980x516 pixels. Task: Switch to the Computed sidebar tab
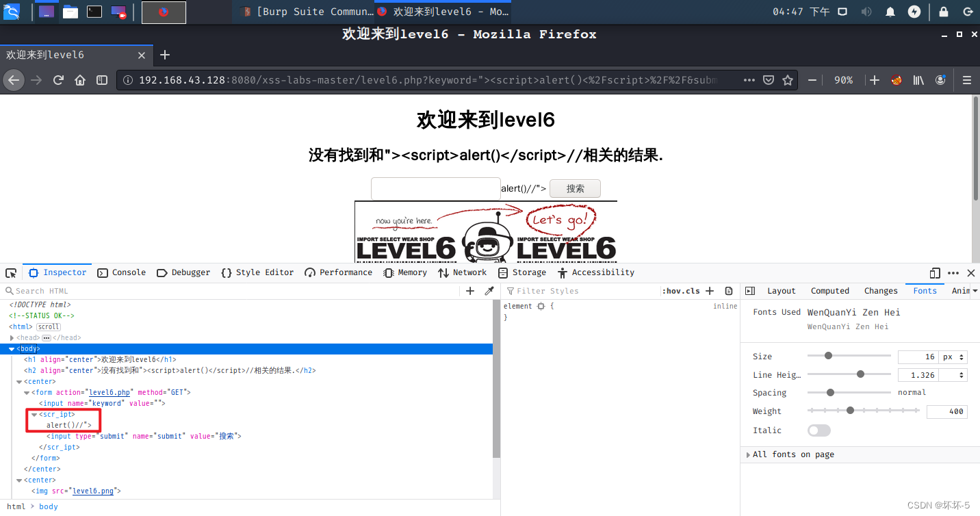click(x=830, y=291)
